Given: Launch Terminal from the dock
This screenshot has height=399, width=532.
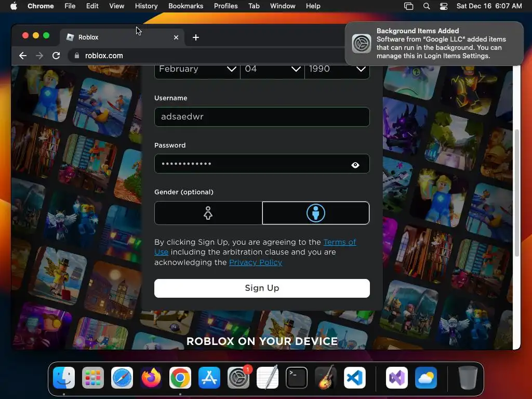Looking at the screenshot, I should 297,378.
